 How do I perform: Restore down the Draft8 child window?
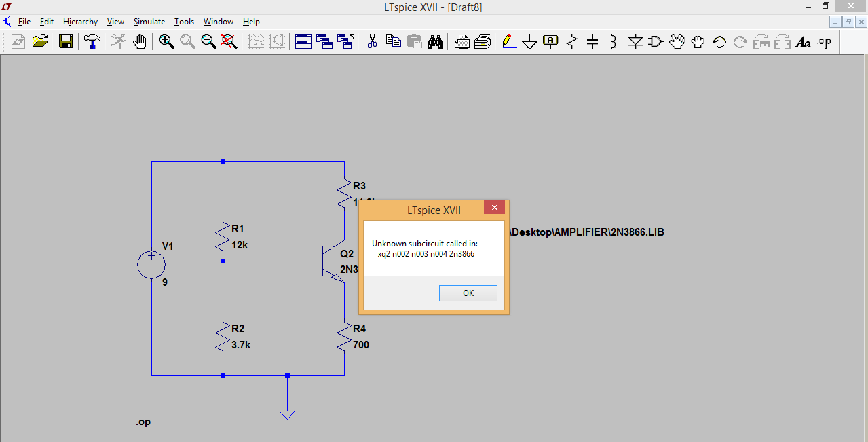[x=848, y=22]
